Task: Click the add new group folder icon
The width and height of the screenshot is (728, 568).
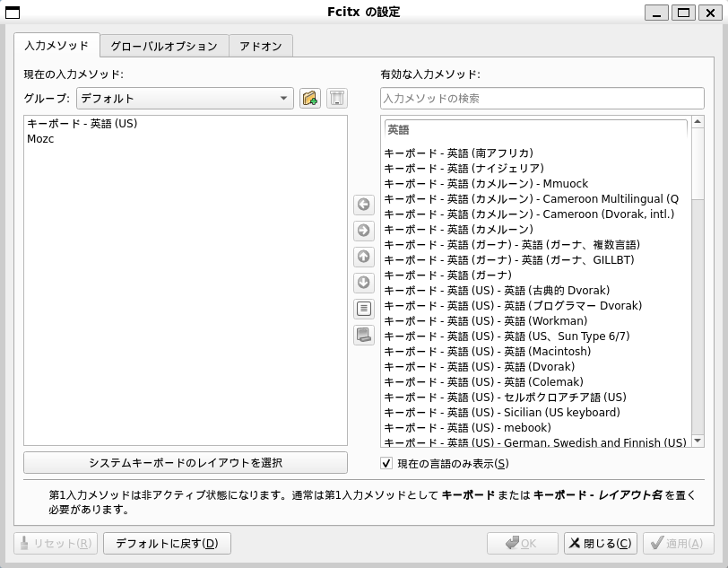Action: 310,98
